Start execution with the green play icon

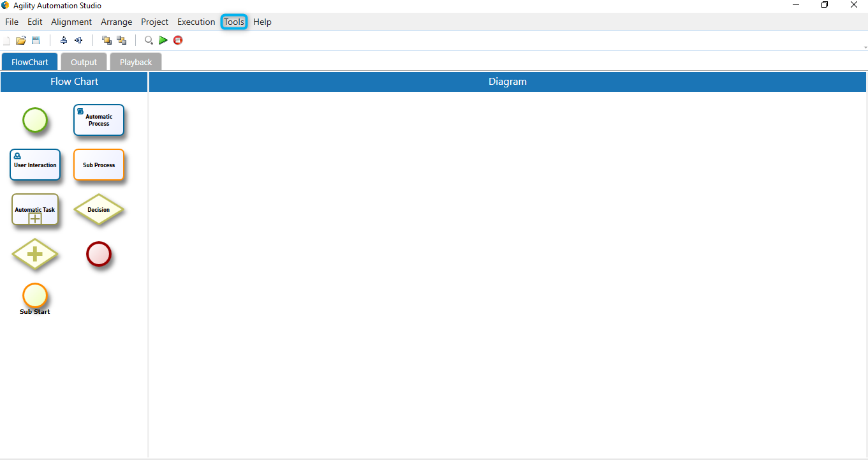(x=163, y=40)
